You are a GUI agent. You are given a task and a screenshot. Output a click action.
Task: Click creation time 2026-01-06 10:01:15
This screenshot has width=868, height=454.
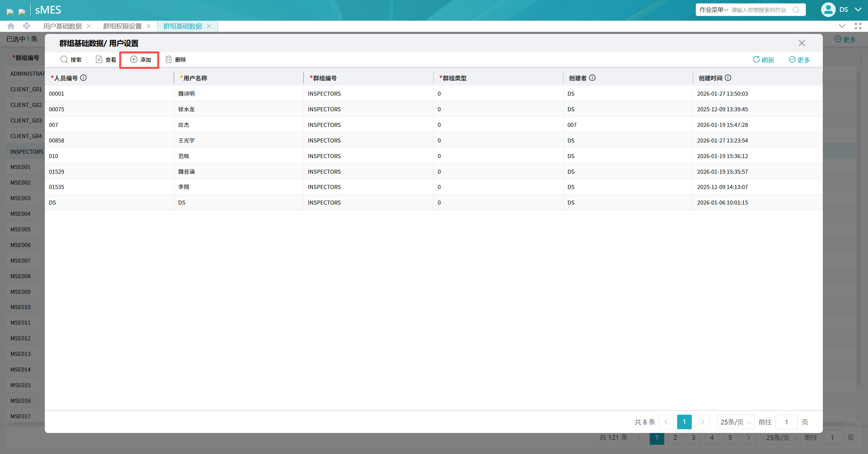tap(722, 203)
